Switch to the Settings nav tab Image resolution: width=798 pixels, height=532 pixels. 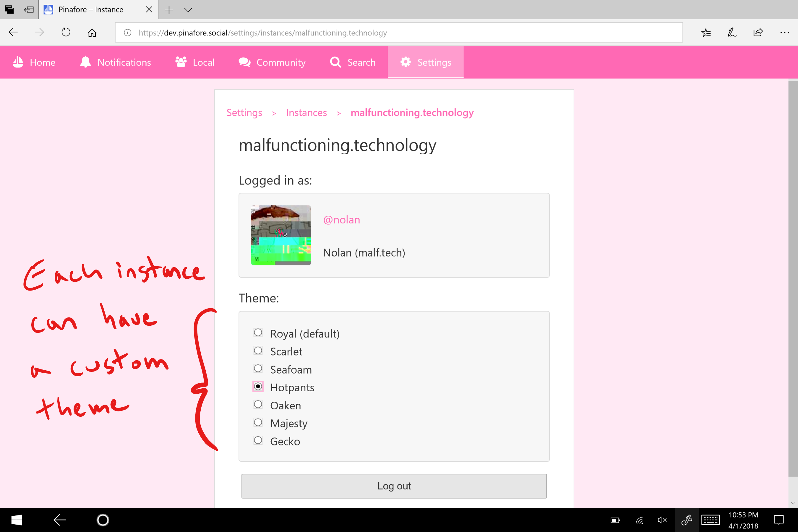click(x=426, y=62)
